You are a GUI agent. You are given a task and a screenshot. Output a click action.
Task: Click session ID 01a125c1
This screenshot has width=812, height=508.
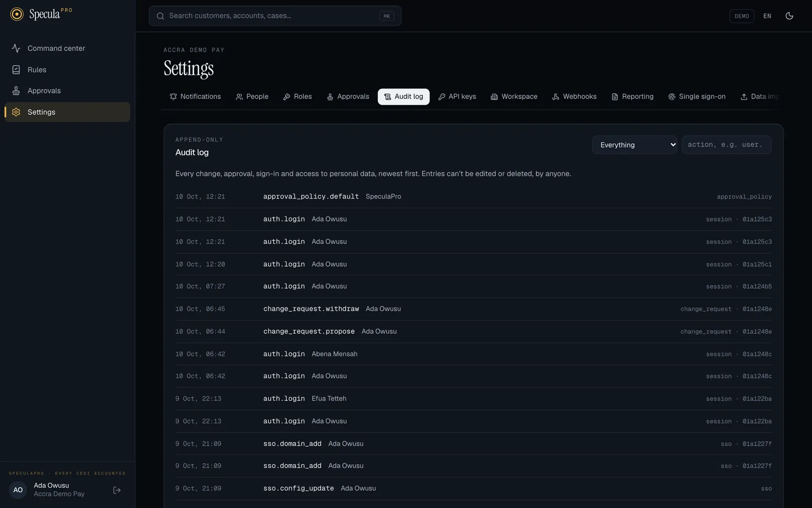[757, 264]
